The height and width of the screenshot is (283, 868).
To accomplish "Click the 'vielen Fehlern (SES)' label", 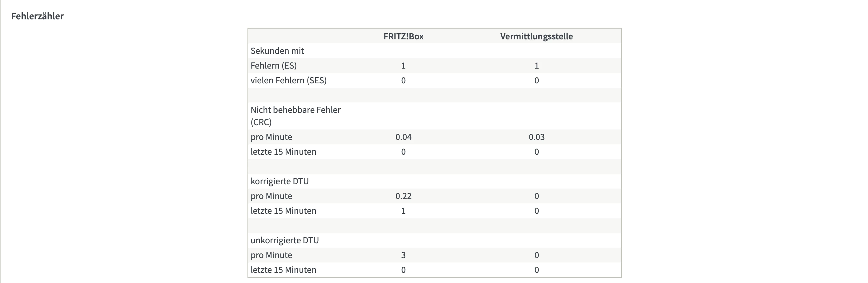I will pos(288,81).
